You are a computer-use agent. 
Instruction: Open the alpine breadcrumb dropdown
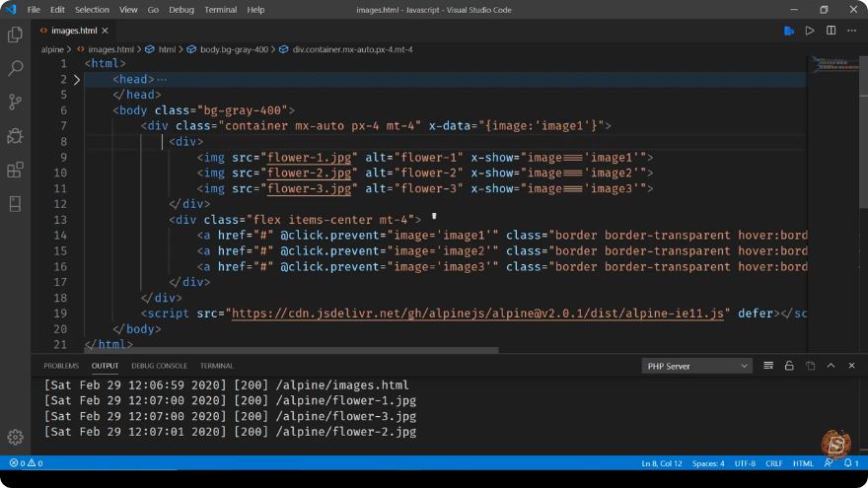tap(52, 49)
